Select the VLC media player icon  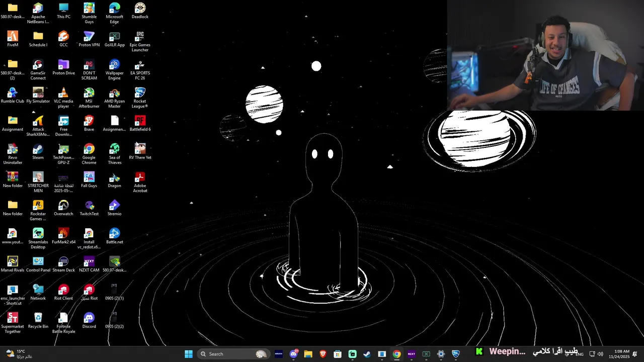pos(63,98)
